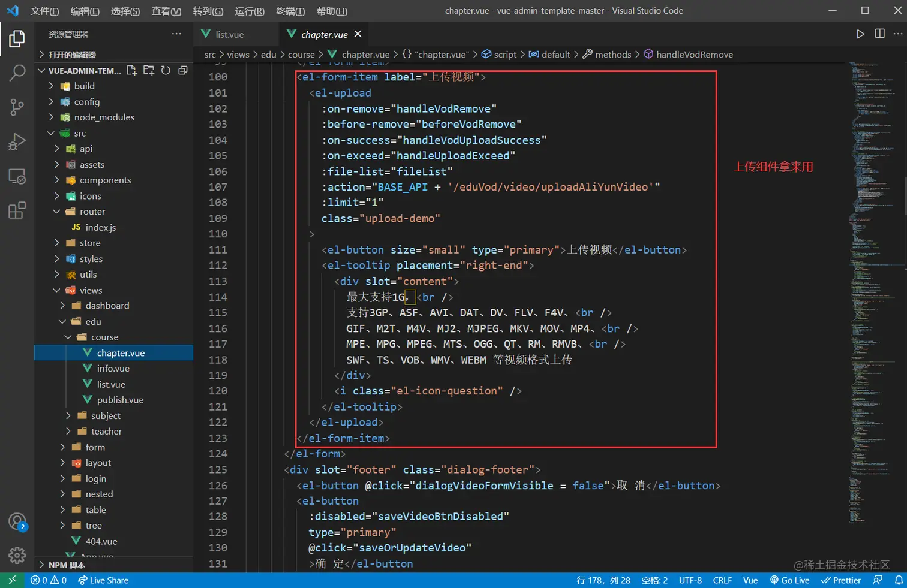Change the indentation spaces: 2 setting
Screen dimensions: 907x588
click(654, 580)
